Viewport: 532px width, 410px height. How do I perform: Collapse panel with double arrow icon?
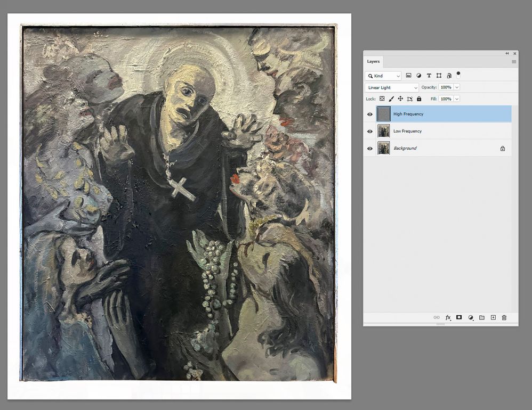[507, 54]
